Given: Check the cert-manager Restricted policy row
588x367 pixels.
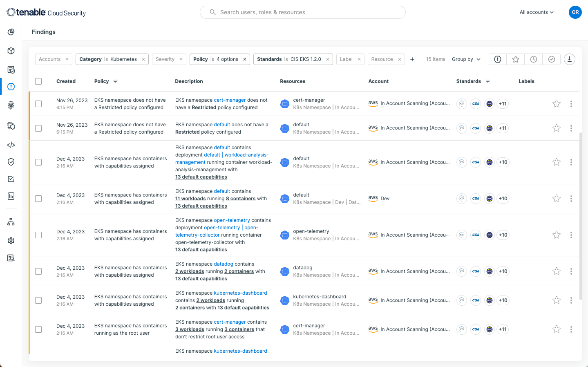Looking at the screenshot, I should tap(38, 104).
